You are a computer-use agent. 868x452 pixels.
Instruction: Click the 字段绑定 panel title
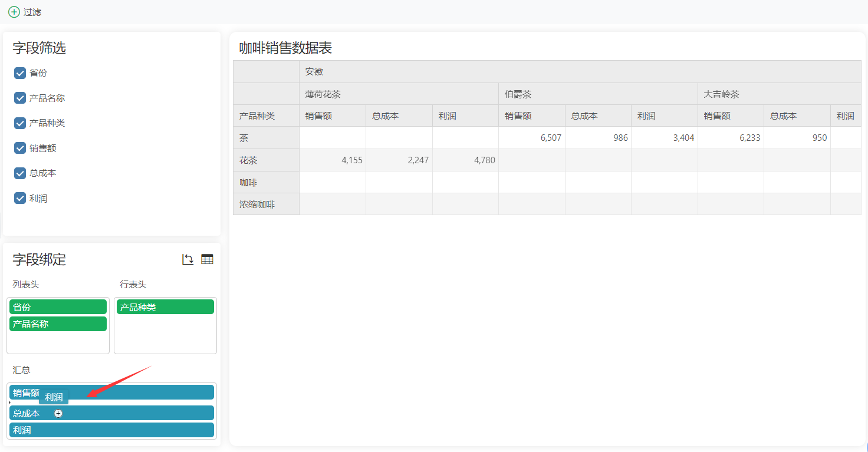pyautogui.click(x=39, y=259)
